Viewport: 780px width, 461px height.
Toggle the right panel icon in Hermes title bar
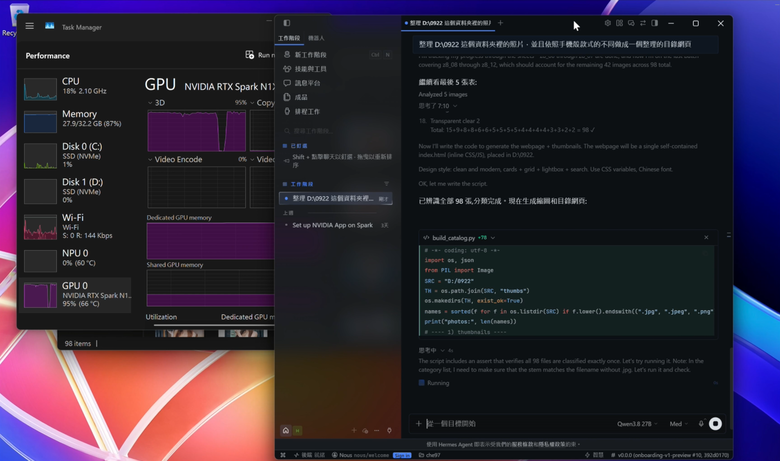point(655,23)
